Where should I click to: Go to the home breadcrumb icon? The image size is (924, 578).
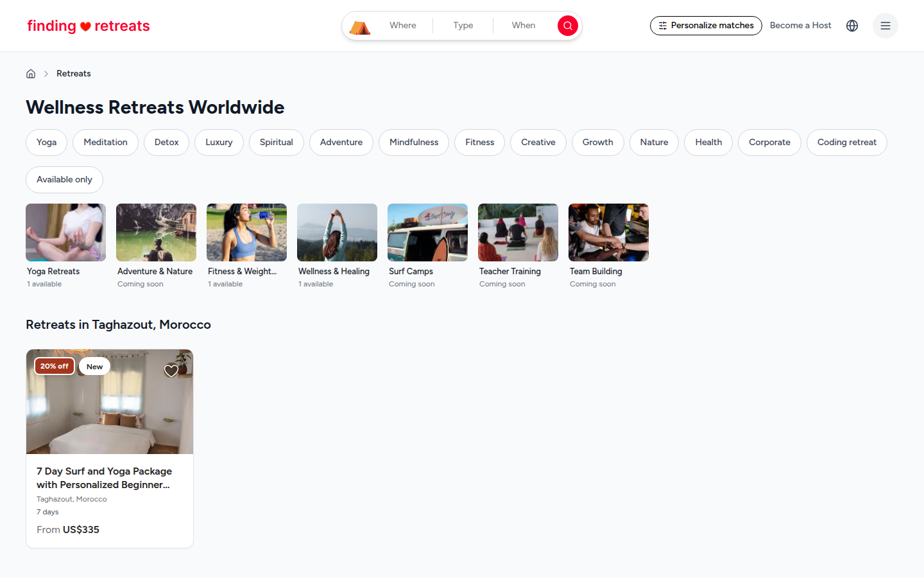tap(31, 74)
